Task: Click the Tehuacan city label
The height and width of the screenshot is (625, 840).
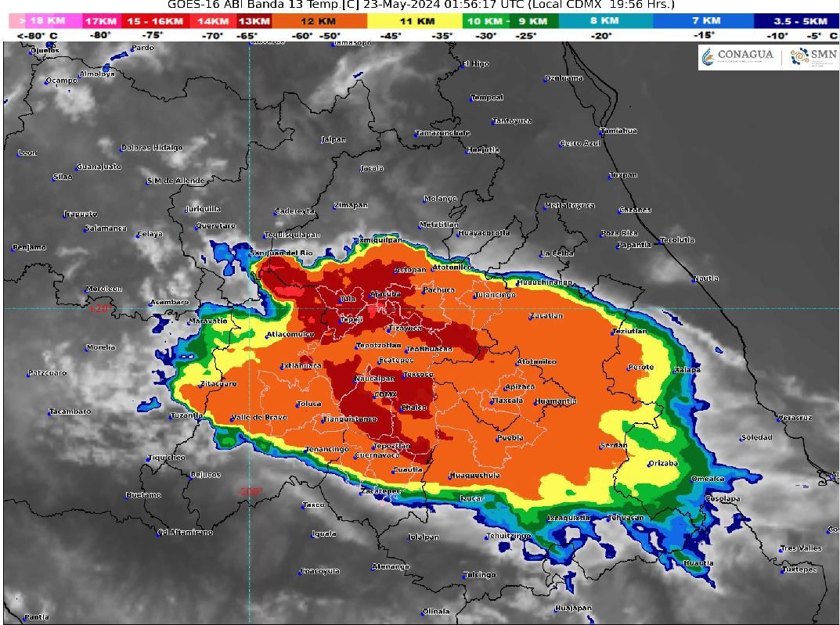Action: (626, 518)
